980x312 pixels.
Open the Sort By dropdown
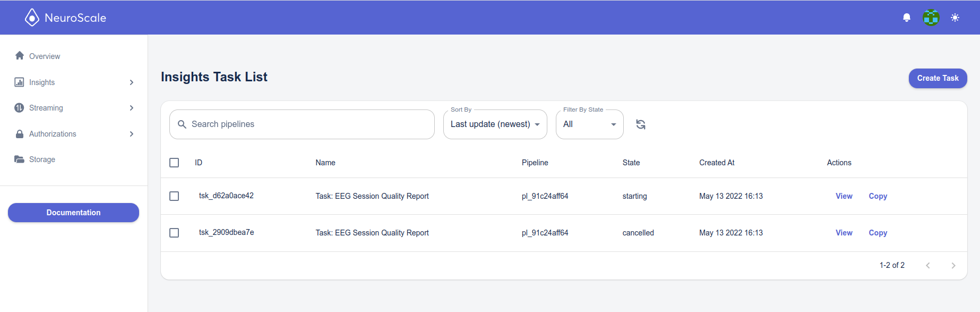coord(495,124)
